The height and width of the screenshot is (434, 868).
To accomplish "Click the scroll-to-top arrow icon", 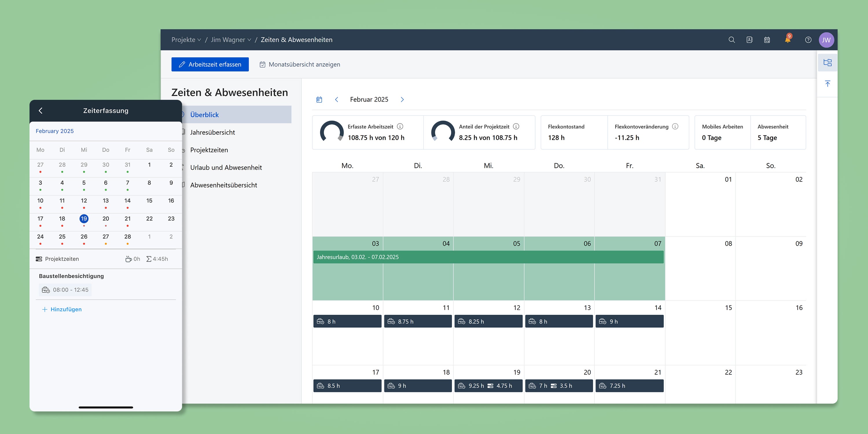I will pyautogui.click(x=827, y=84).
